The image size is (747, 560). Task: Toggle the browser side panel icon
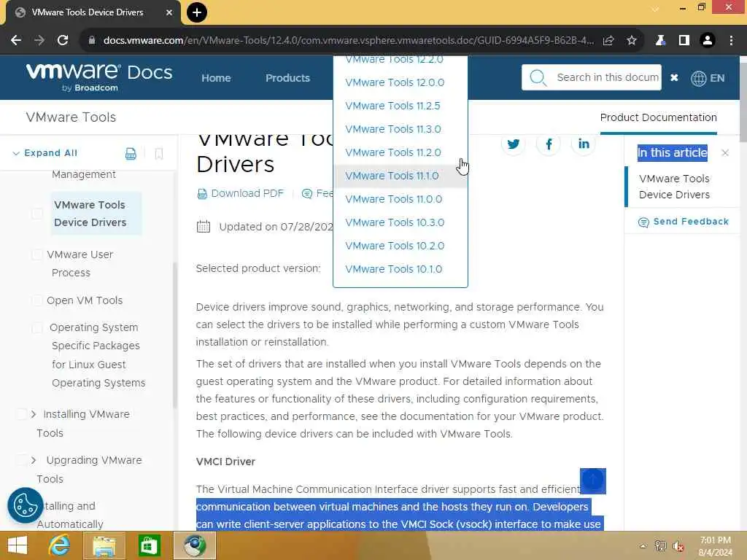tap(684, 41)
